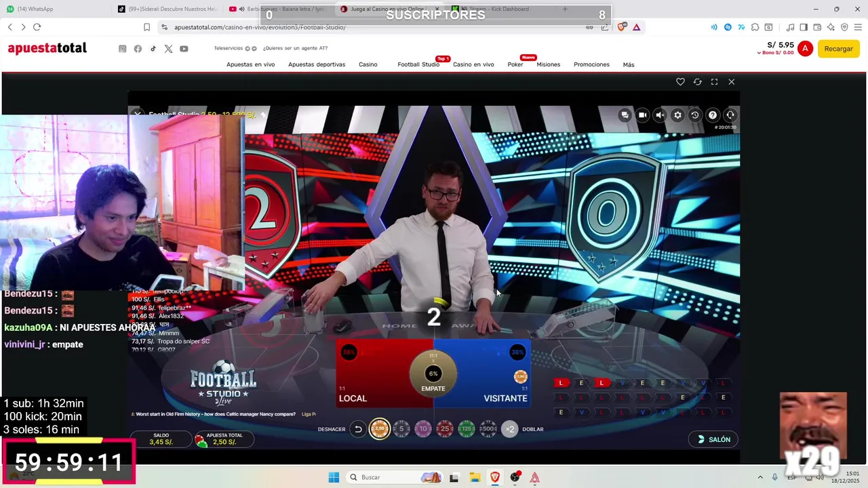Open Brave Rewards triangle icon
The height and width of the screenshot is (488, 868).
pyautogui.click(x=636, y=27)
